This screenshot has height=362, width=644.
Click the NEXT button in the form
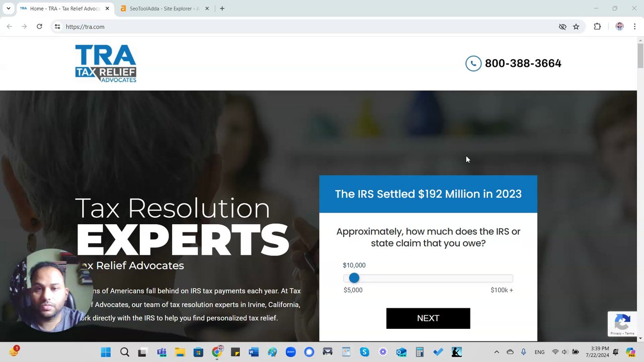click(x=428, y=318)
